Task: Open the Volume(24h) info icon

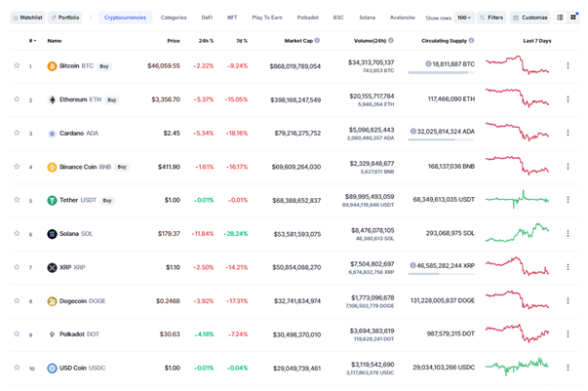Action: [x=391, y=41]
